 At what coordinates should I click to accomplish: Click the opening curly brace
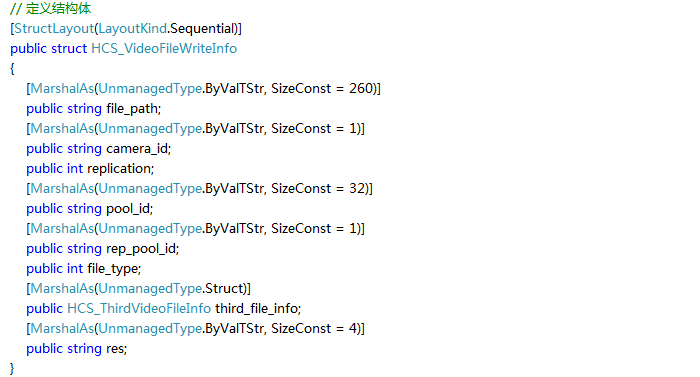pos(12,69)
